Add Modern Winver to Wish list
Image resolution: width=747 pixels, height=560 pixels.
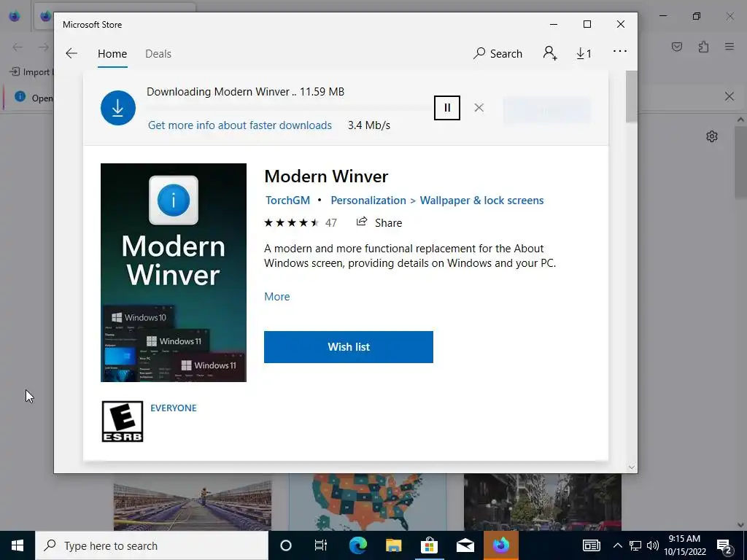coord(349,347)
